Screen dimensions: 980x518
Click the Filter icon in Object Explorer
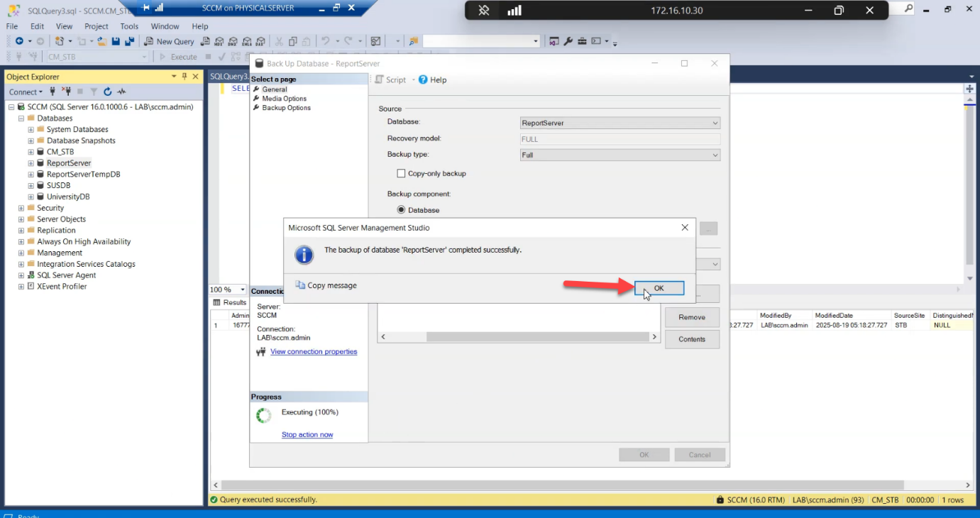coord(94,92)
